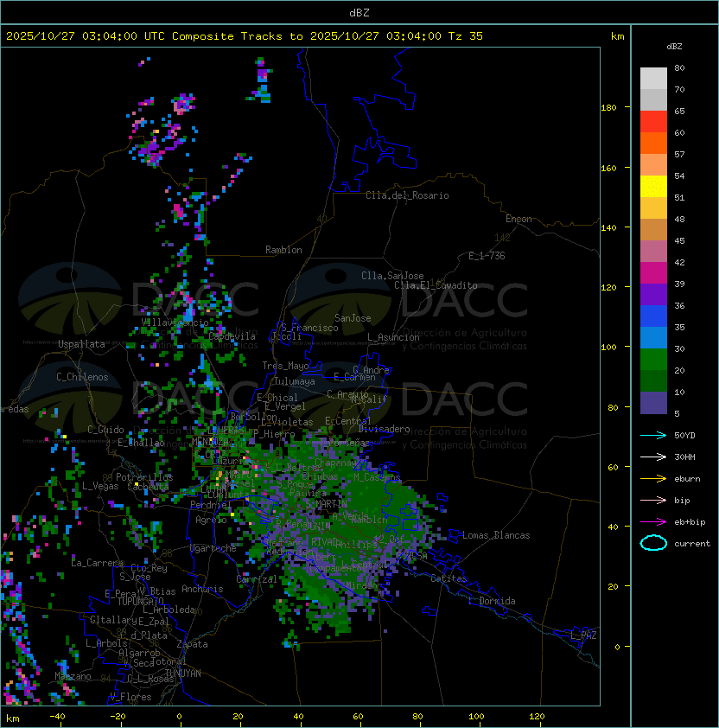This screenshot has width=719, height=728.
Task: Click the cyan 'current' ellipse symbol
Action: [x=653, y=543]
